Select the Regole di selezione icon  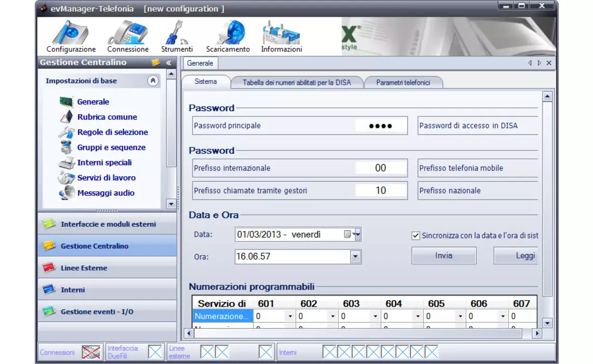(x=66, y=132)
